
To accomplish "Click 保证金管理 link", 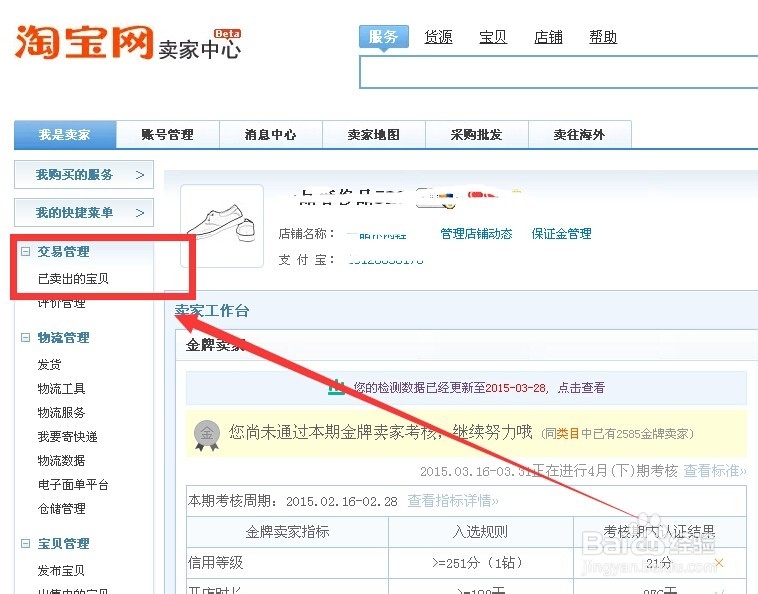I will [x=561, y=234].
